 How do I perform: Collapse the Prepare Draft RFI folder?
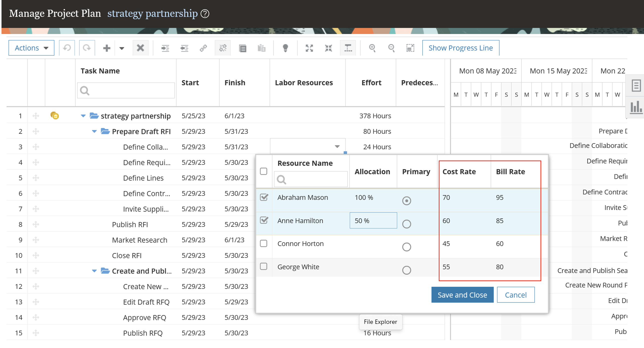click(94, 131)
